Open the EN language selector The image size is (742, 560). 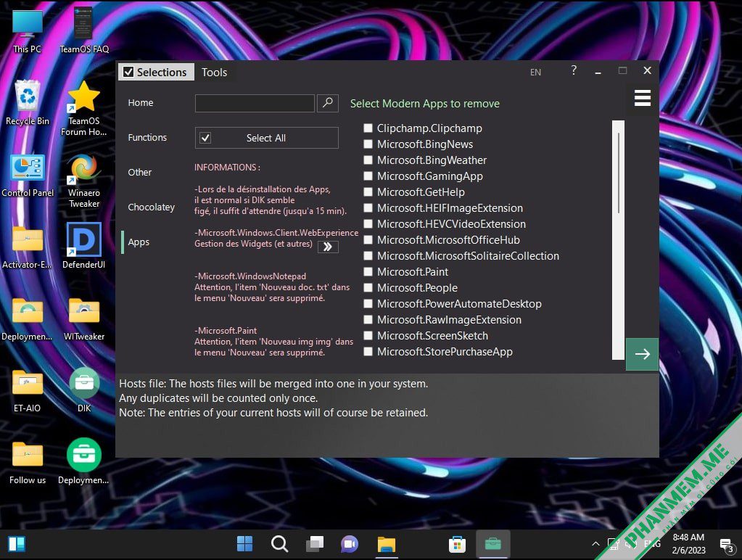click(x=535, y=72)
